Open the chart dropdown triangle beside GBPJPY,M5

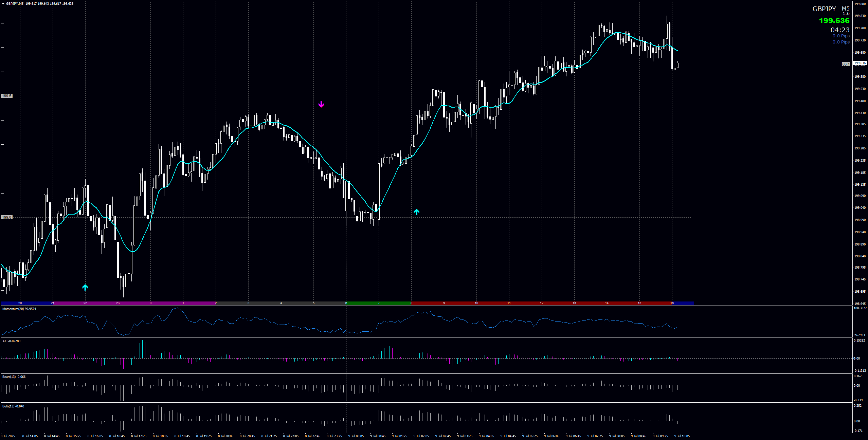pyautogui.click(x=3, y=4)
